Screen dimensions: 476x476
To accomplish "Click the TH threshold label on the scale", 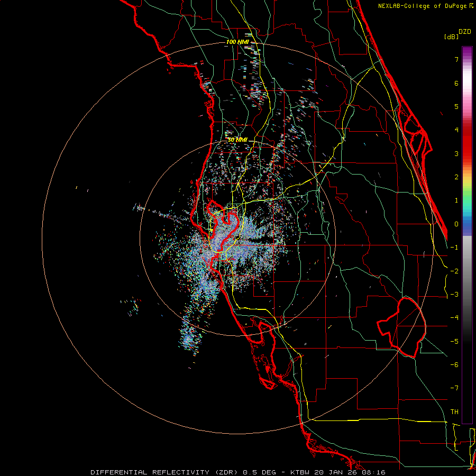I will point(454,412).
